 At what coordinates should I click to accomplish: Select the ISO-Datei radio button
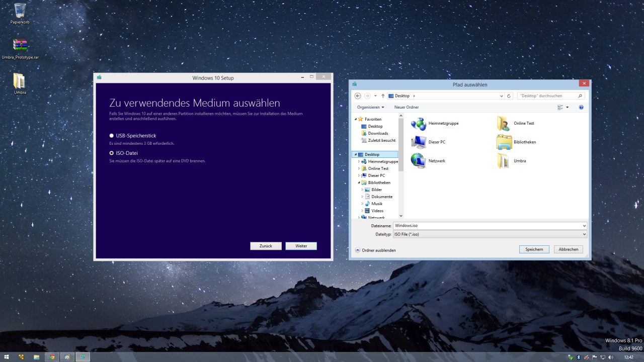click(x=112, y=153)
